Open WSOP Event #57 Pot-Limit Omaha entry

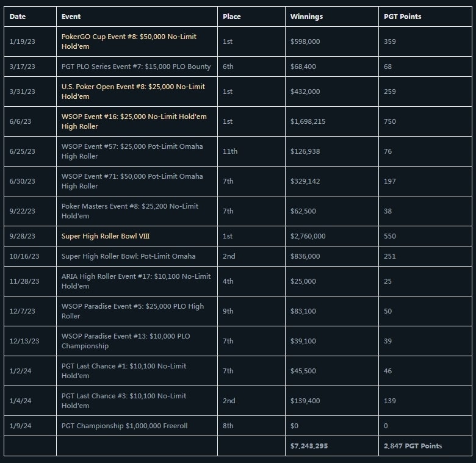click(x=132, y=151)
